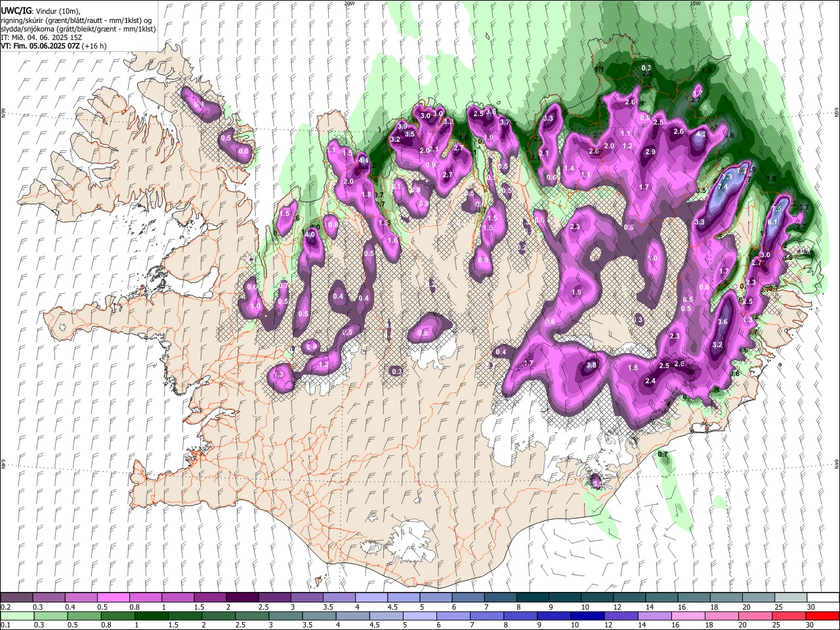Click rain legend swatch between 20 and 25
Image resolution: width=840 pixels, height=630 pixels.
tap(755, 616)
